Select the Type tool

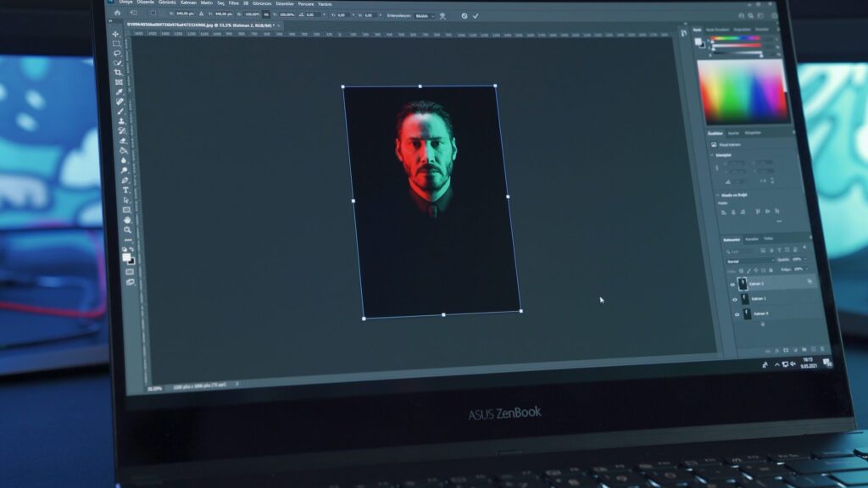coord(125,191)
